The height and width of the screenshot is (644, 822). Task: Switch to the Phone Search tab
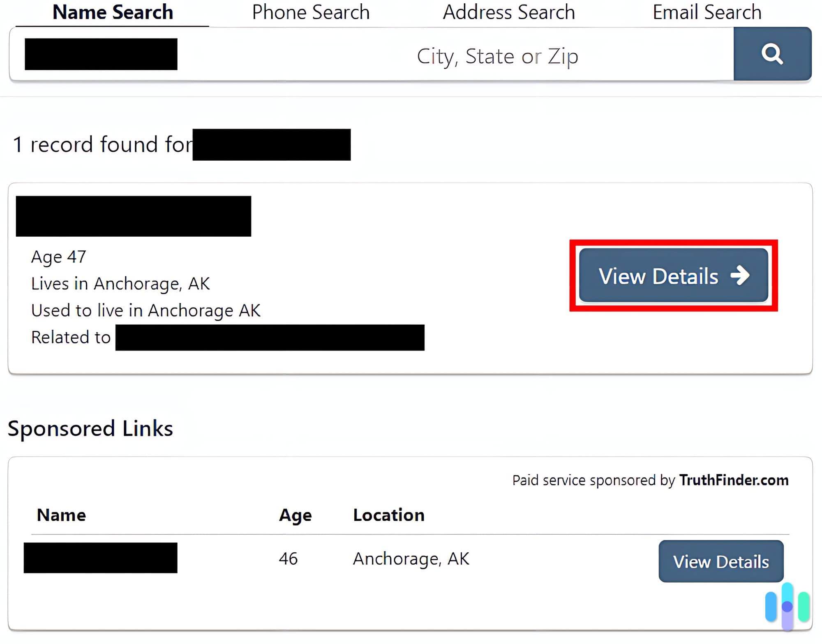click(x=311, y=12)
